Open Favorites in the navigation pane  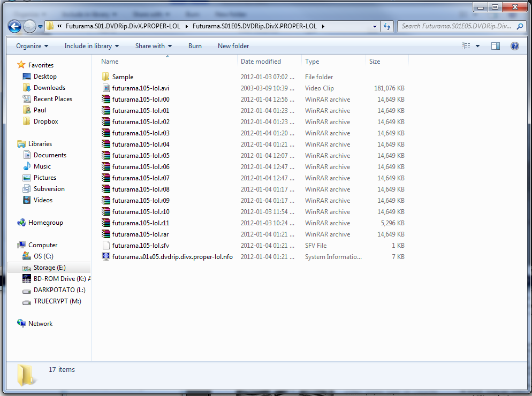pyautogui.click(x=41, y=65)
